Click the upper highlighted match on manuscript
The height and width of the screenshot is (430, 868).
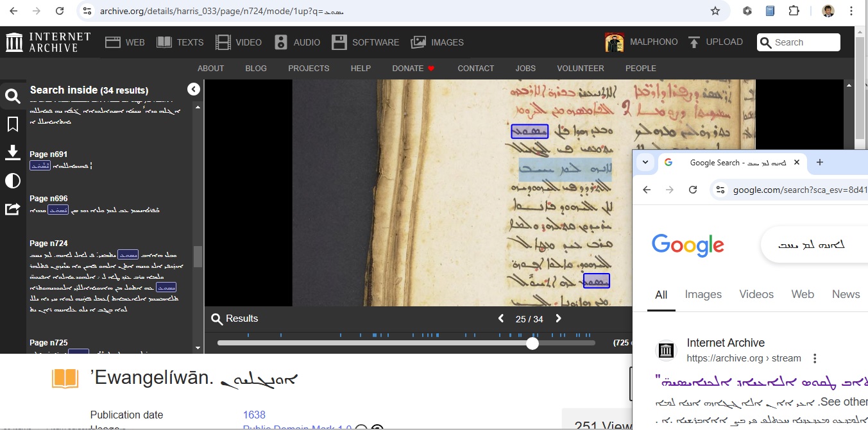(x=529, y=131)
